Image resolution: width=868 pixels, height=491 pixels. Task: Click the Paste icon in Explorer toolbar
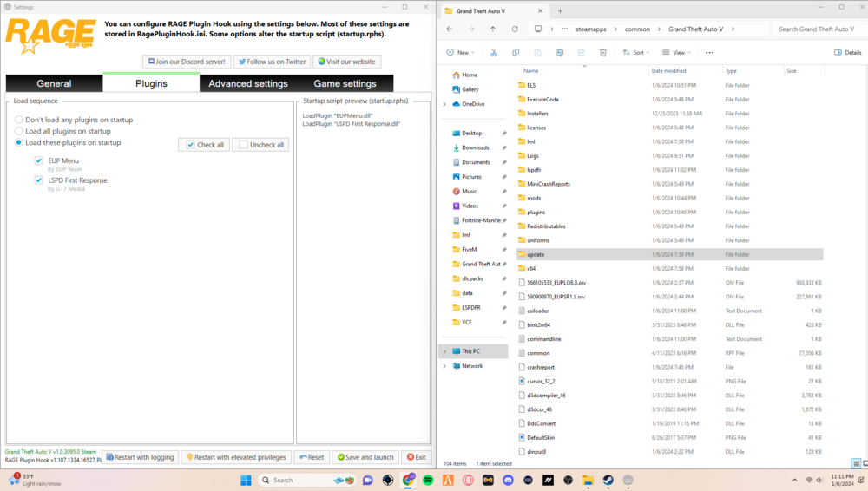point(537,53)
